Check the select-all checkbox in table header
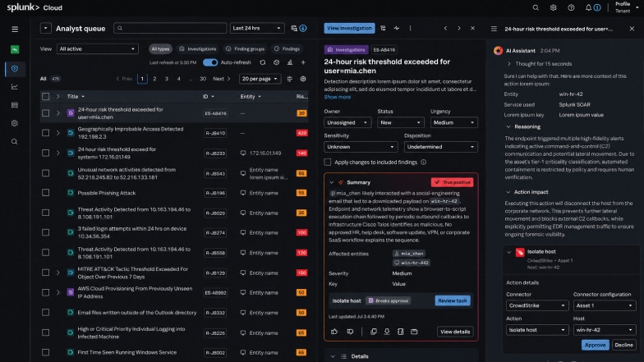Viewport: 644px width, 362px height. coord(46,97)
